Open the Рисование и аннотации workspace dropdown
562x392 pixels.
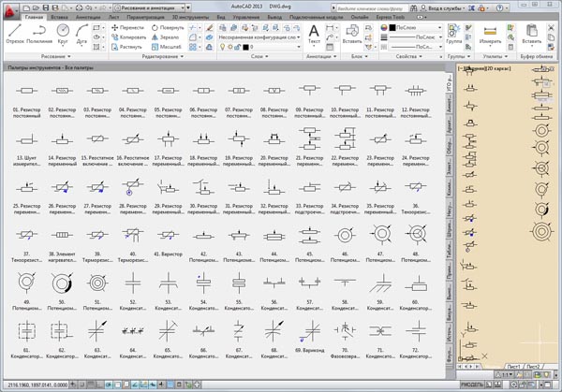150,7
